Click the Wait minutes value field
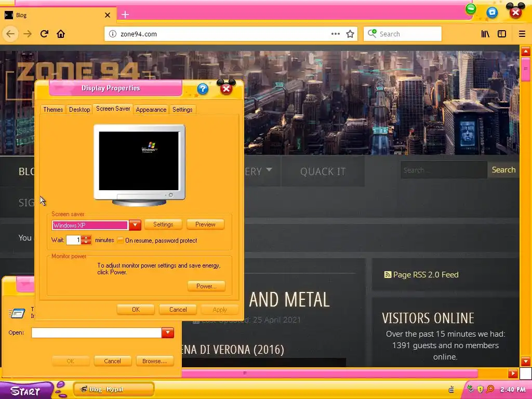This screenshot has width=532, height=399. (x=74, y=240)
